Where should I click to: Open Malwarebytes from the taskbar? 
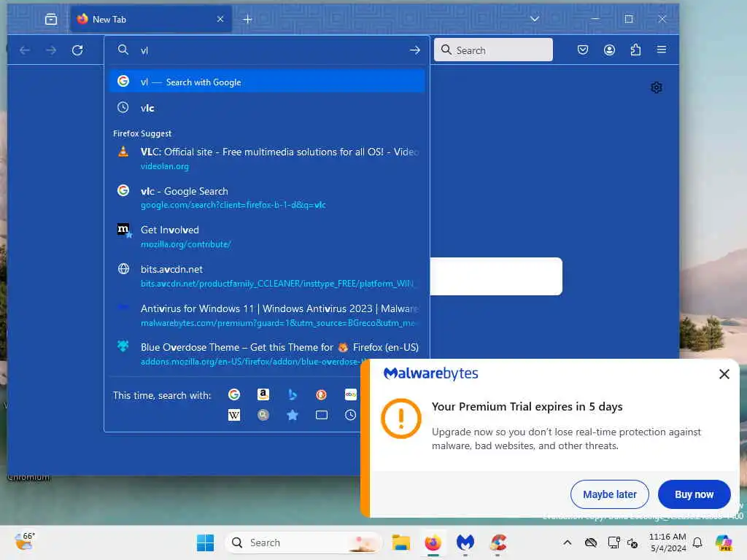pos(465,542)
